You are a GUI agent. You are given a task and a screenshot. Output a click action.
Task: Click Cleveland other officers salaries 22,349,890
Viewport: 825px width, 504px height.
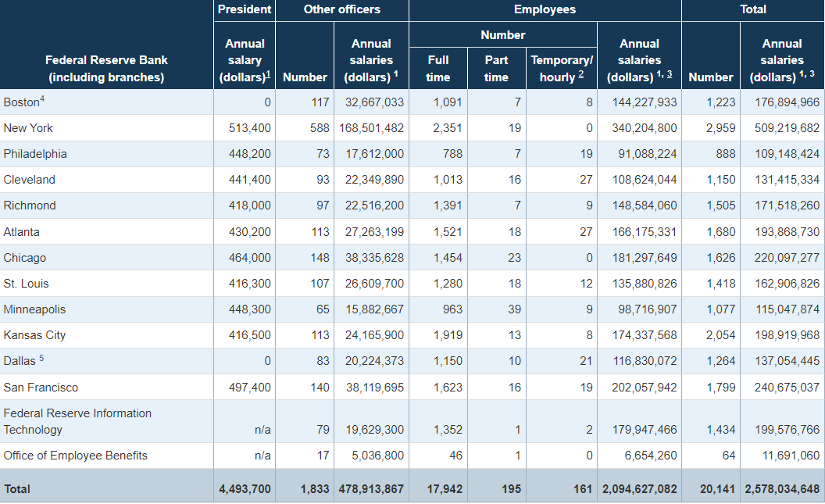click(x=375, y=180)
